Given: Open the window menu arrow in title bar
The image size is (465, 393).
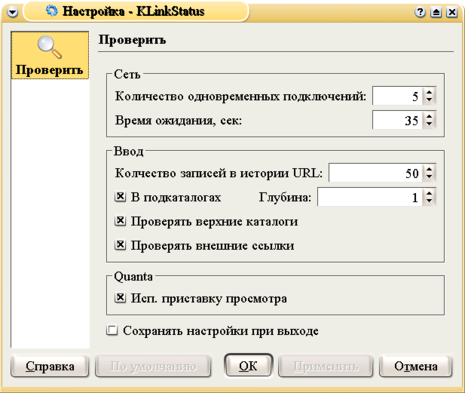Looking at the screenshot, I should (13, 12).
